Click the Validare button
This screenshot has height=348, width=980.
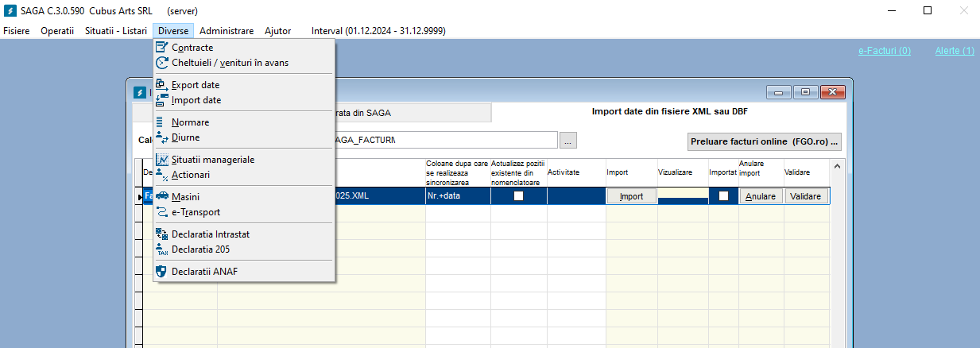807,196
